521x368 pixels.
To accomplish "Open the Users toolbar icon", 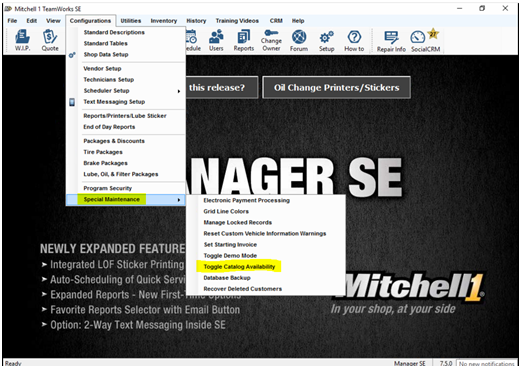I will (x=216, y=40).
